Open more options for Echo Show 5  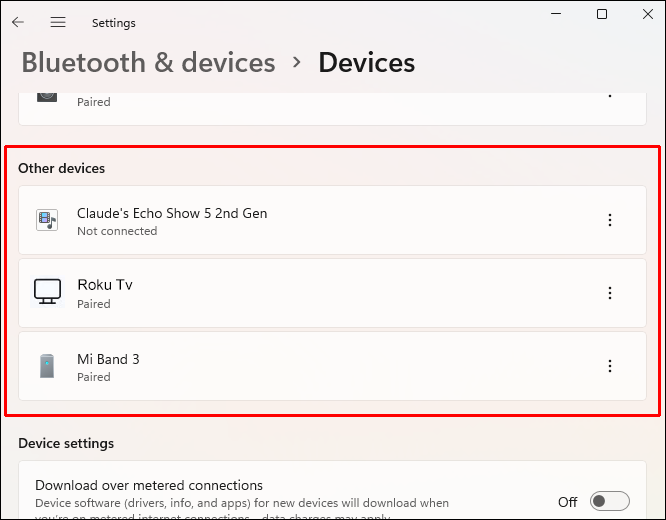(x=610, y=220)
